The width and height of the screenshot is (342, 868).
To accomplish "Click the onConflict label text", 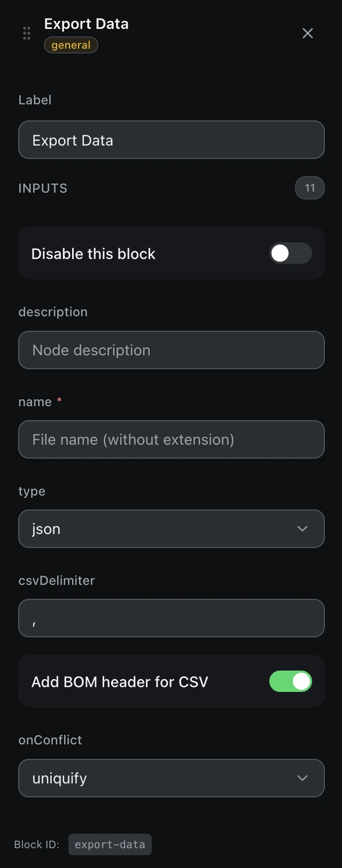I will (50, 740).
